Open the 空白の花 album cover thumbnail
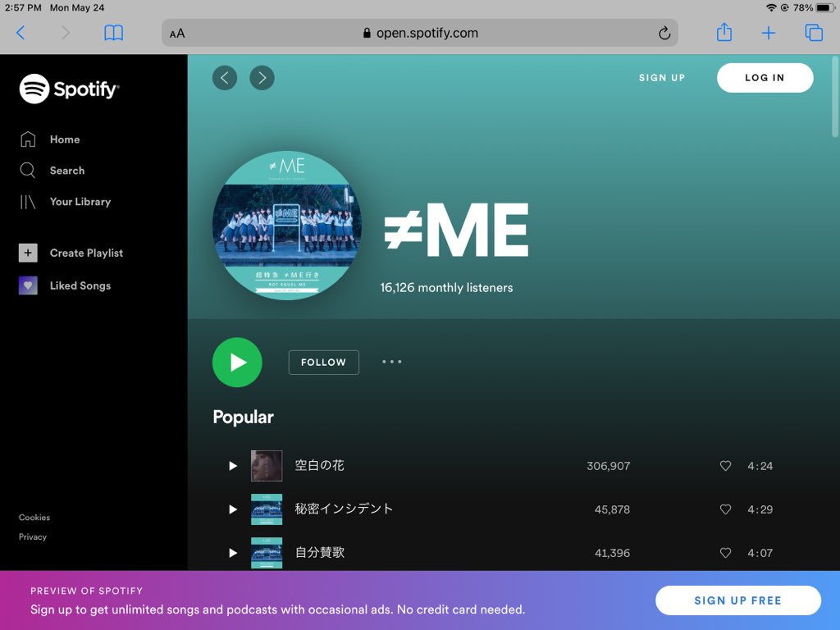Image resolution: width=840 pixels, height=630 pixels. [267, 466]
